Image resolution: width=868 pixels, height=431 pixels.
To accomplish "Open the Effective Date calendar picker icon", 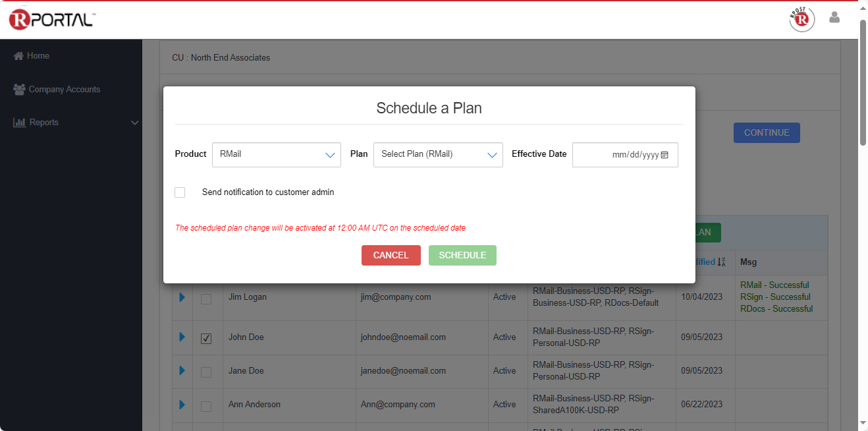I will click(665, 155).
